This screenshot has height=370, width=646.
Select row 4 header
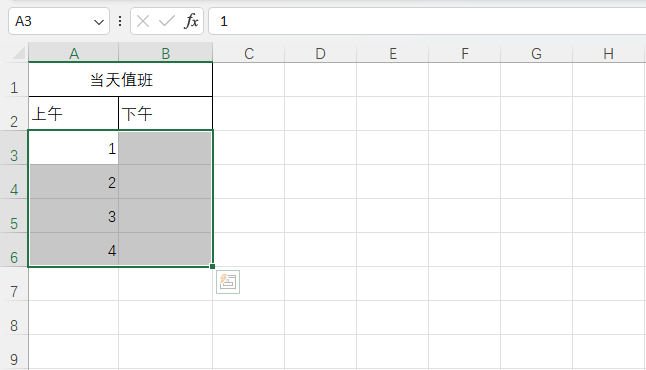pos(14,182)
